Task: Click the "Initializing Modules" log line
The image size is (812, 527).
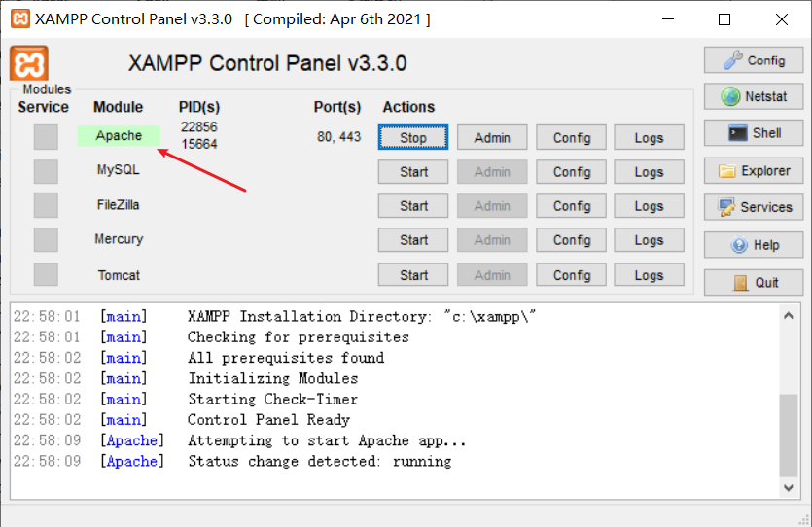Action: pos(273,378)
